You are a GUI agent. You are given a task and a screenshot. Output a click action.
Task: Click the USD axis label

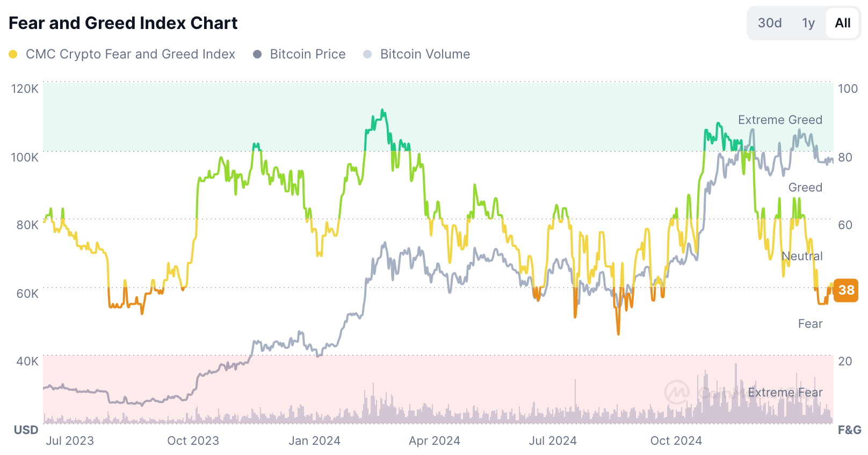[x=25, y=430]
